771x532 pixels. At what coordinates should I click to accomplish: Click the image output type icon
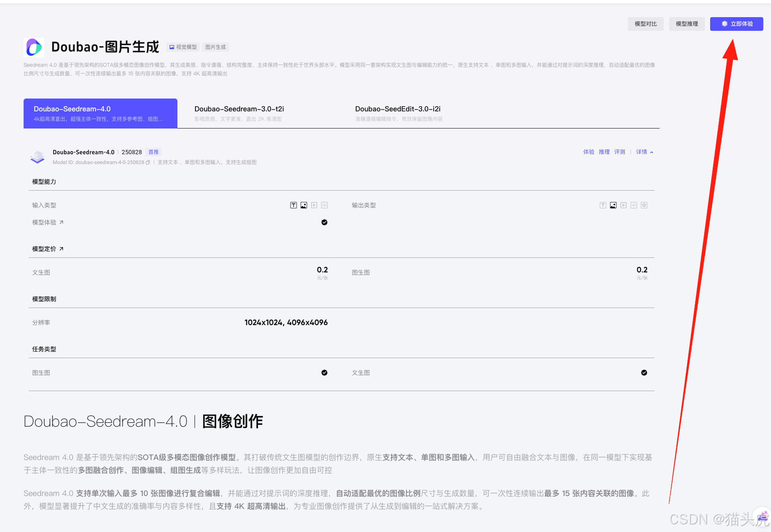(x=613, y=205)
